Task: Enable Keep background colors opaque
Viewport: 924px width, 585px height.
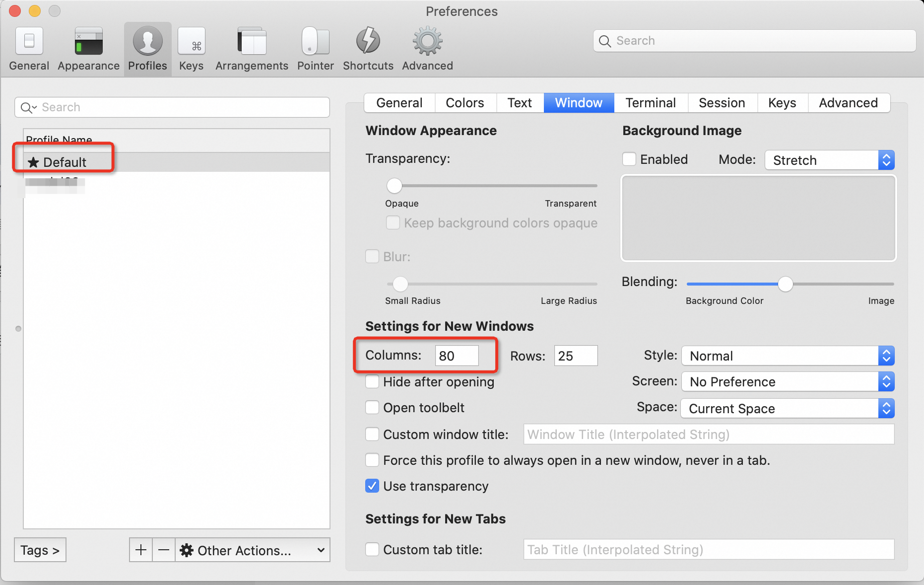Action: (x=393, y=222)
